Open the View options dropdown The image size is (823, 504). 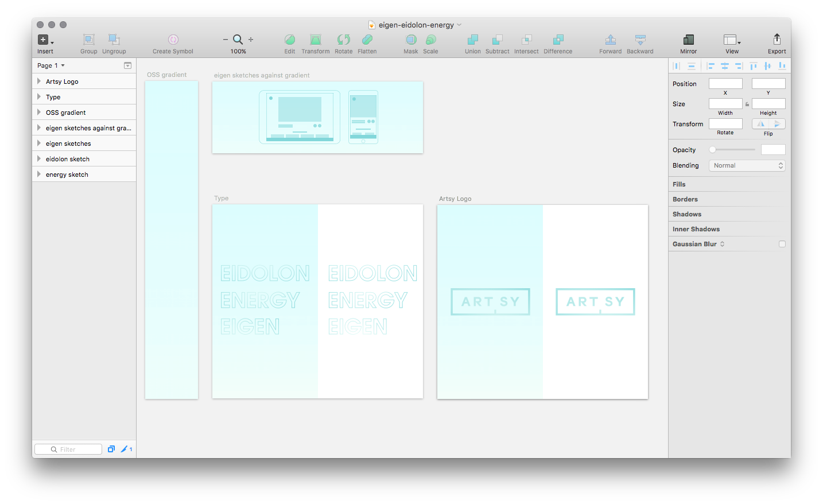(732, 40)
